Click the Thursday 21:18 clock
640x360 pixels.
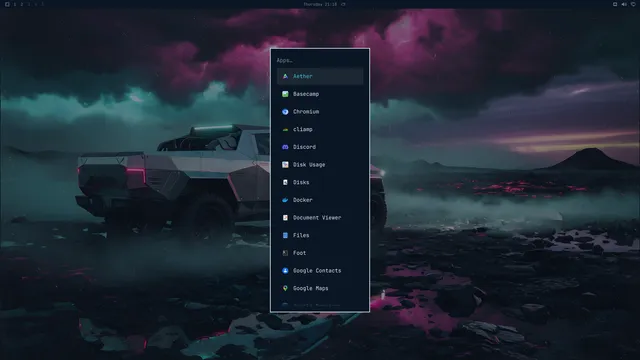point(320,4)
